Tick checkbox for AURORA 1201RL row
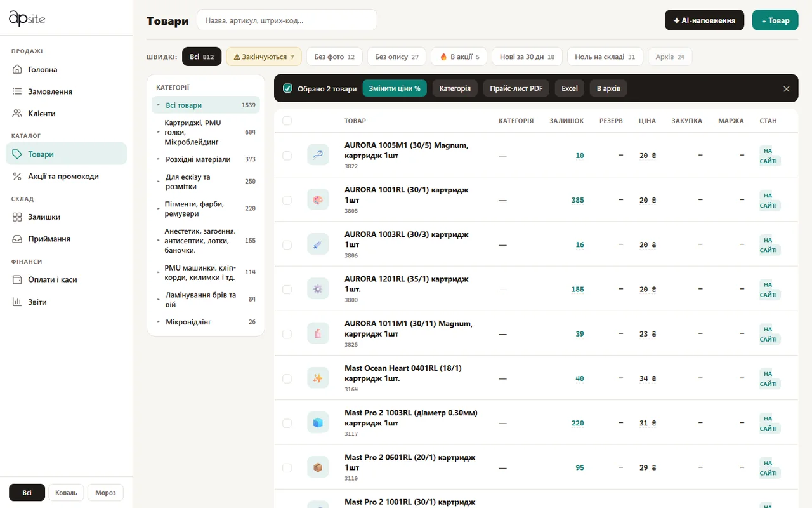 287,289
